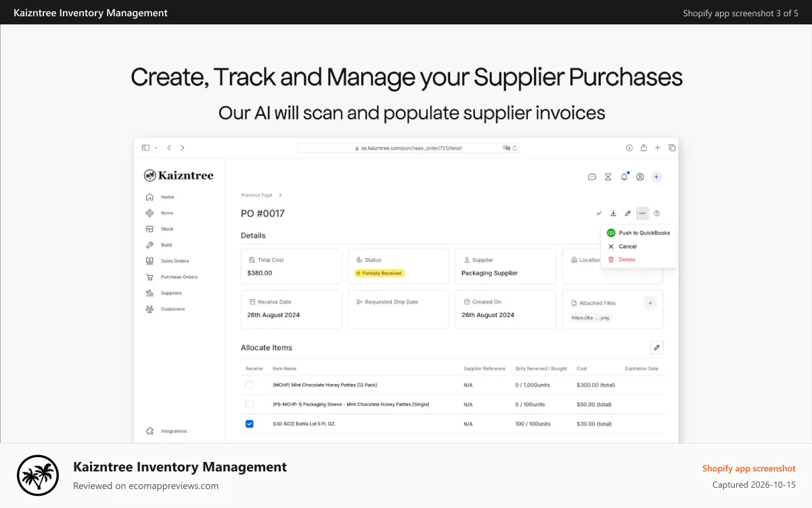Uncheck receive box for Bottle Lid 5 FL OZ

coord(249,423)
